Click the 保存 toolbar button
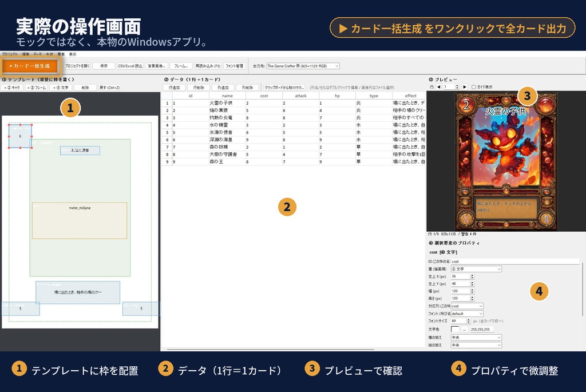The height and width of the screenshot is (392, 586). [104, 66]
